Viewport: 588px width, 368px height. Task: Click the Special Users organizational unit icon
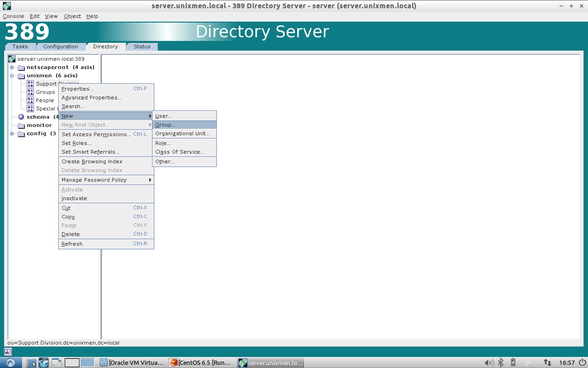coord(30,109)
